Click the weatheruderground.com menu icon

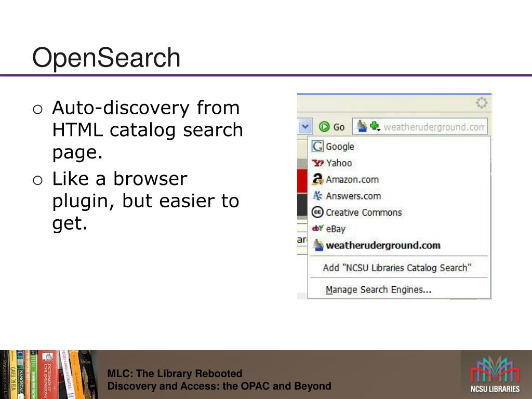click(318, 245)
